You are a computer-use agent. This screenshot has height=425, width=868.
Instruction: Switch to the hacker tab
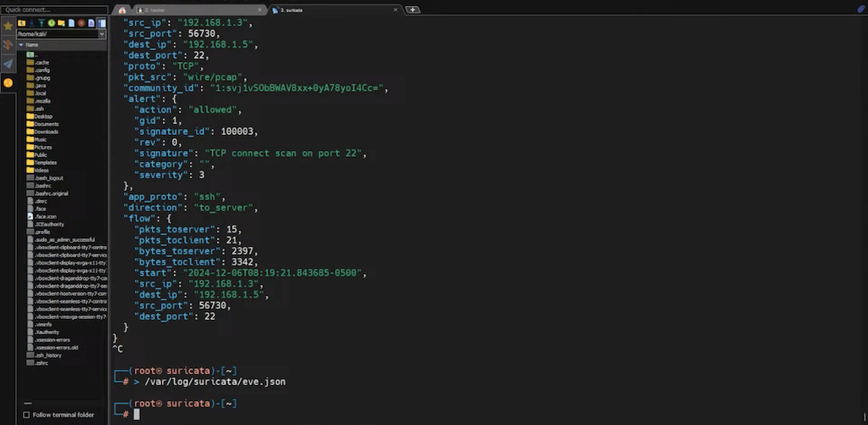pyautogui.click(x=170, y=9)
